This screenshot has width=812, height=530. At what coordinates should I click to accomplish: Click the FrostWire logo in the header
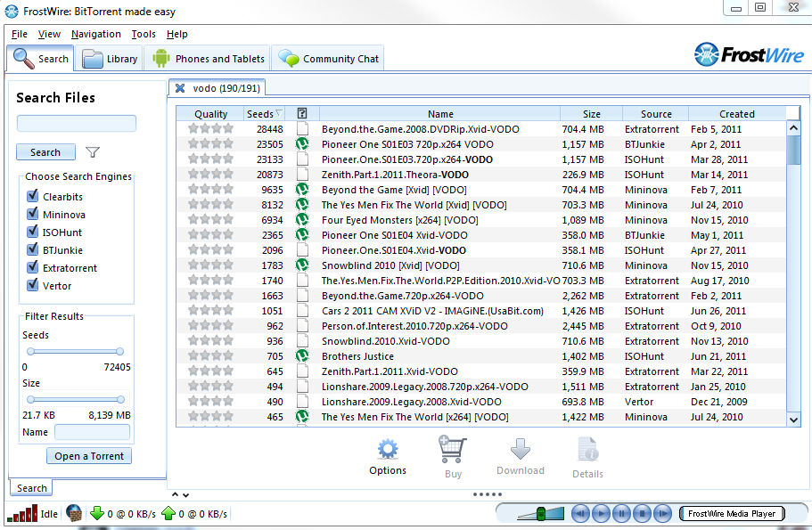coord(749,54)
